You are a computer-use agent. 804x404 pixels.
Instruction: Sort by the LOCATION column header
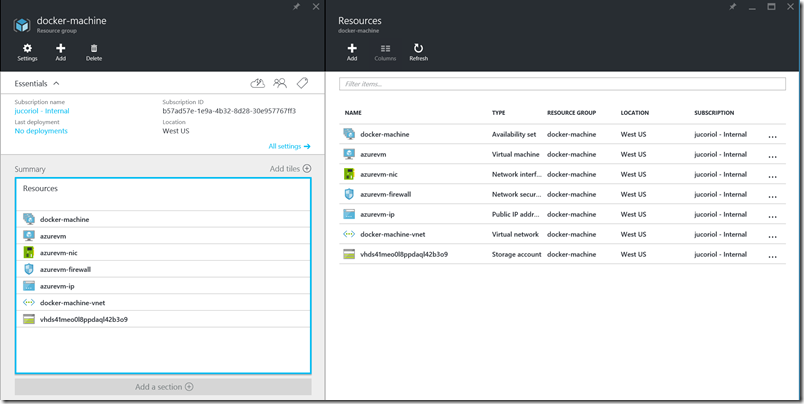(x=635, y=113)
